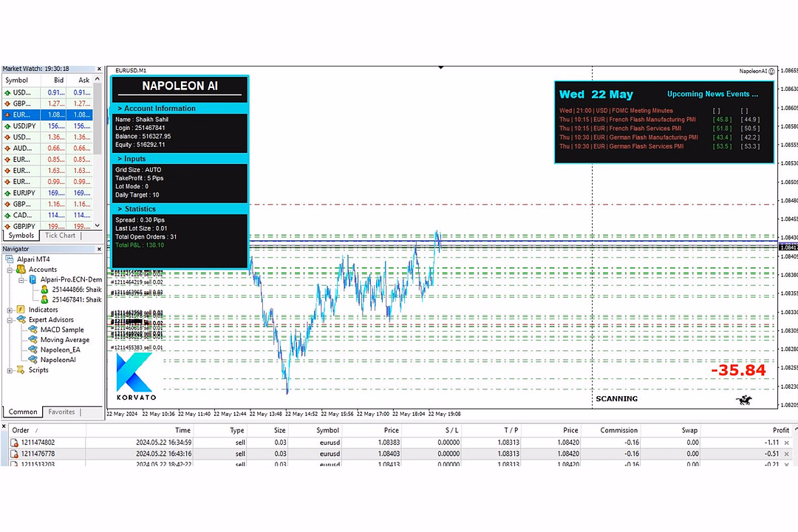Sort orders by the Order column header
The width and height of the screenshot is (798, 532).
pos(48,430)
